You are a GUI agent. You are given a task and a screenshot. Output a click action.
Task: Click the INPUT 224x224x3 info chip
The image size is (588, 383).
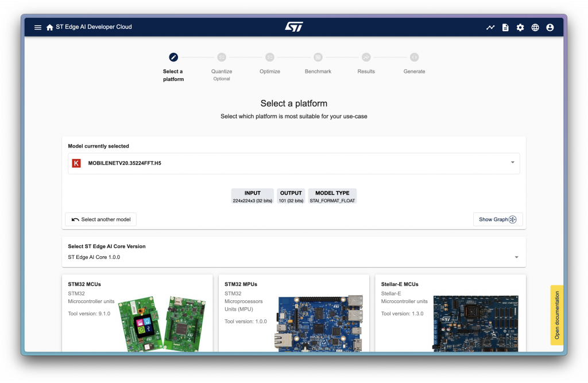[253, 196]
